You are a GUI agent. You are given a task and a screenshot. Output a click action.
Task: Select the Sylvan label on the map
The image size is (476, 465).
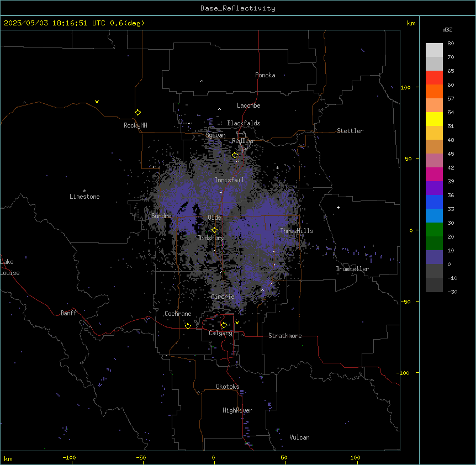click(215, 135)
